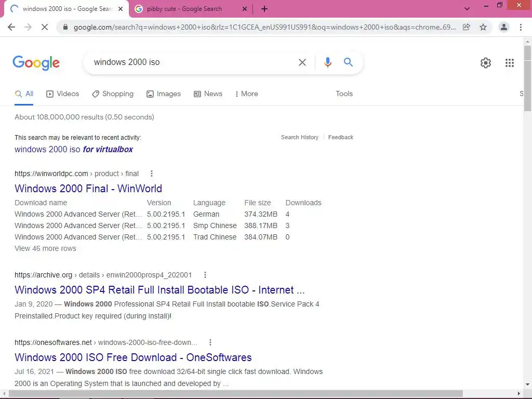The width and height of the screenshot is (532, 399).
Task: Bookmark this page with the star icon
Action: 483,27
